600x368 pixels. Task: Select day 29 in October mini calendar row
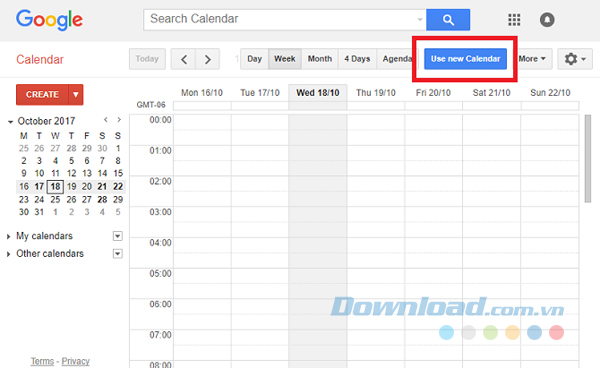pyautogui.click(x=118, y=200)
